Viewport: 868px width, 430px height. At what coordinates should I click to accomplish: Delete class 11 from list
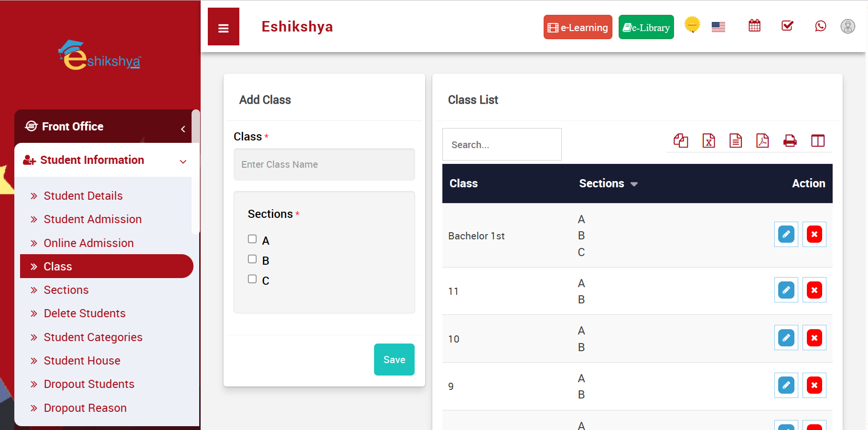point(814,290)
